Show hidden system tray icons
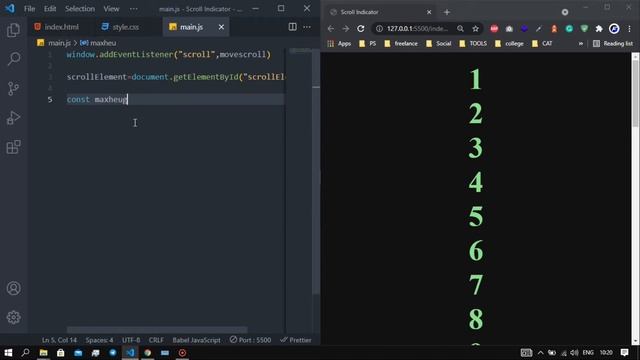640x360 pixels. [540, 353]
